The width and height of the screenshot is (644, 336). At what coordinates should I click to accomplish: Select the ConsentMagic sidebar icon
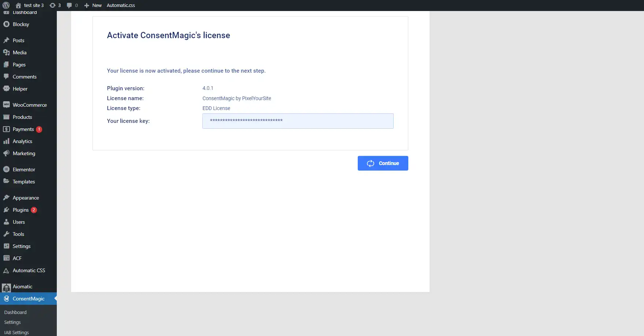click(7, 298)
